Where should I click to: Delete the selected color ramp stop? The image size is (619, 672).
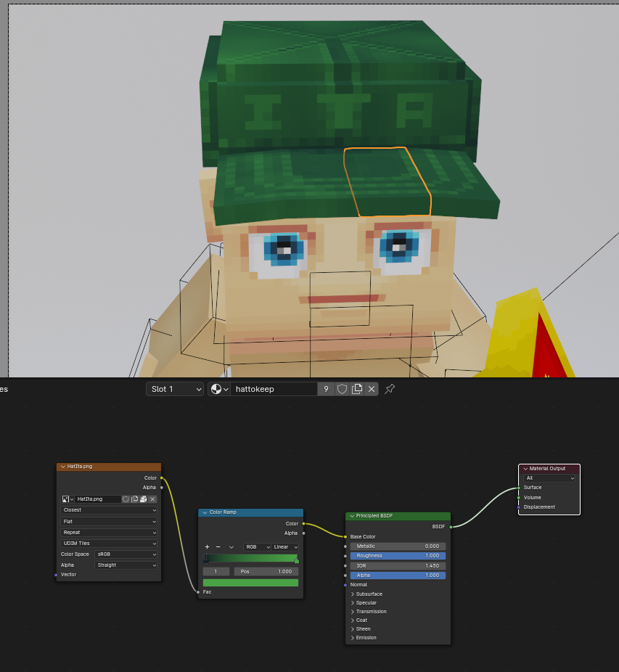(218, 547)
